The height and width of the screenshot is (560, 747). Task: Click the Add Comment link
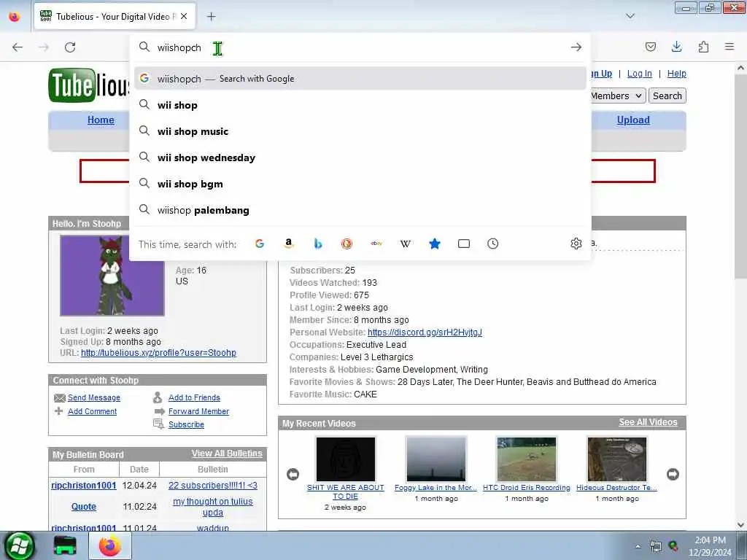tap(92, 411)
